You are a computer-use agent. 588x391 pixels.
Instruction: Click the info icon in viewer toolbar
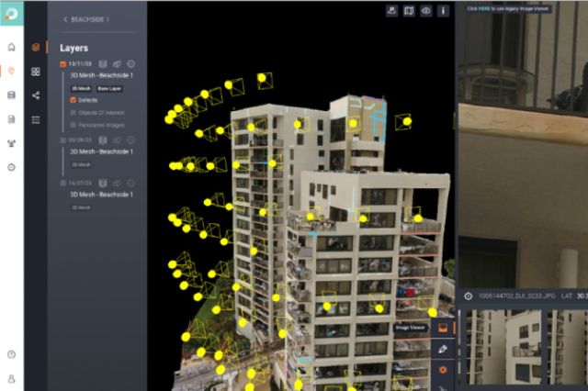[x=443, y=11]
